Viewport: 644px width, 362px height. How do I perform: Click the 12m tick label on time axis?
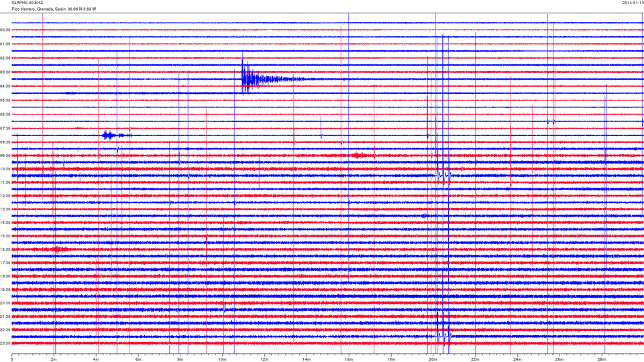click(264, 359)
